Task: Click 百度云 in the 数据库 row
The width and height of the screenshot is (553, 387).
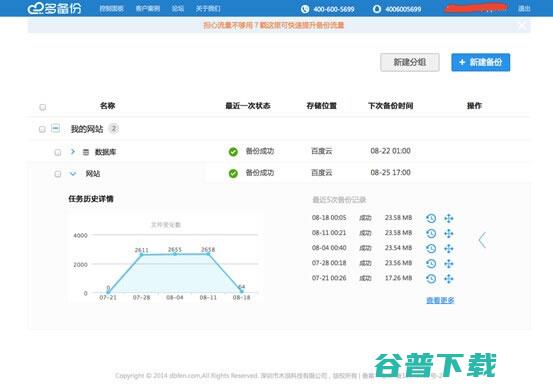Action: coord(322,151)
